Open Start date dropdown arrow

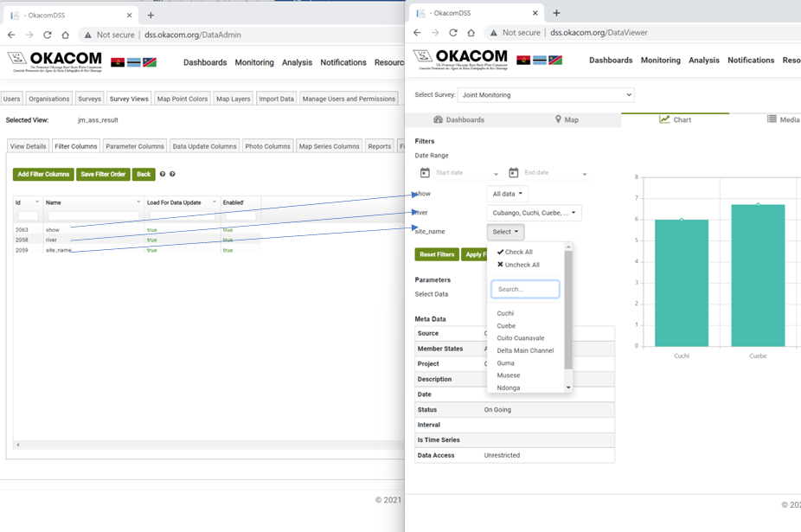tap(496, 174)
